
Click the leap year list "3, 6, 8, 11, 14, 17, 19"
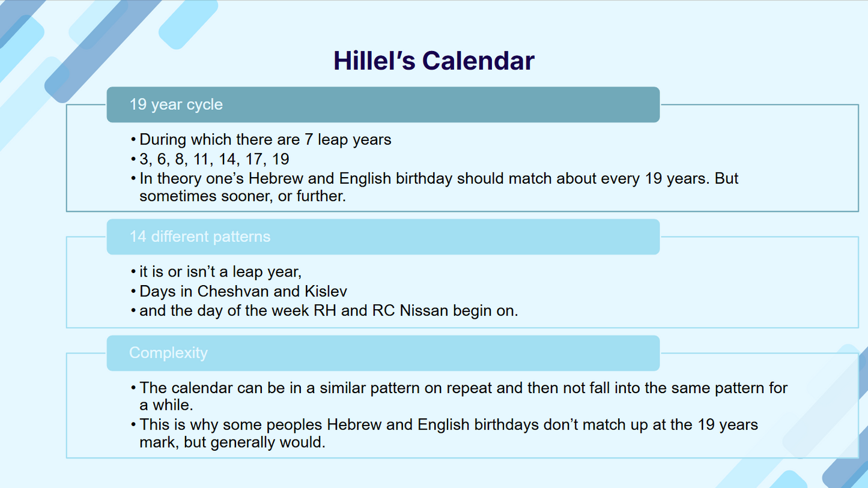pos(214,159)
